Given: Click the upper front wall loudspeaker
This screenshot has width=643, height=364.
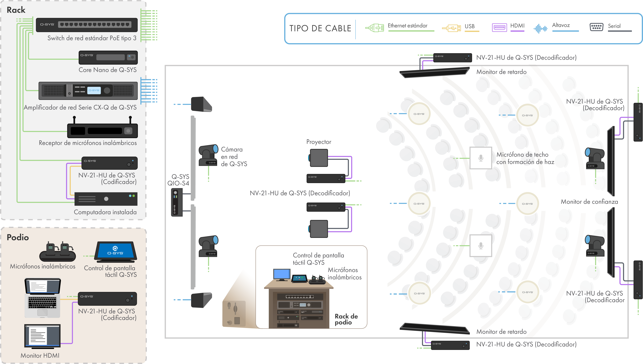Looking at the screenshot, I should 201,104.
